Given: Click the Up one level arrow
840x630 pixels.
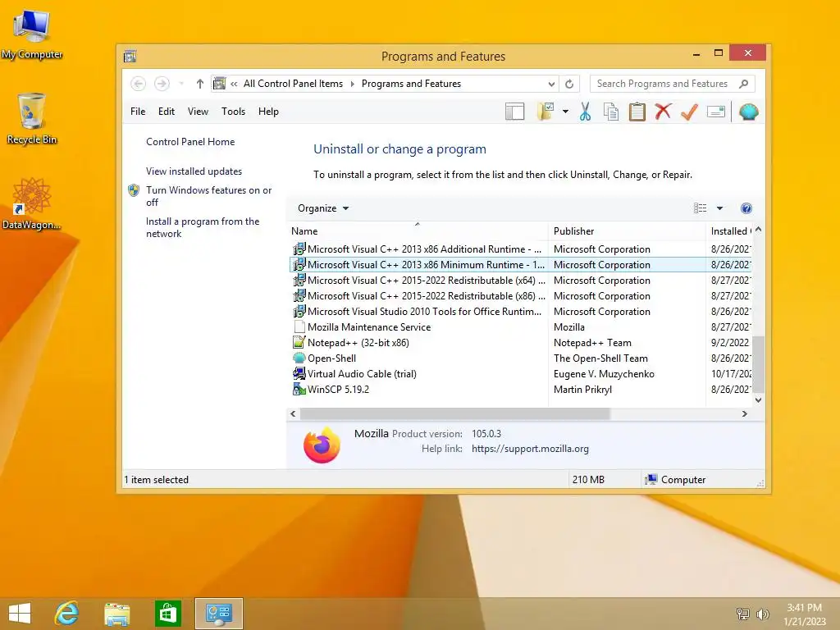Looking at the screenshot, I should 200,84.
